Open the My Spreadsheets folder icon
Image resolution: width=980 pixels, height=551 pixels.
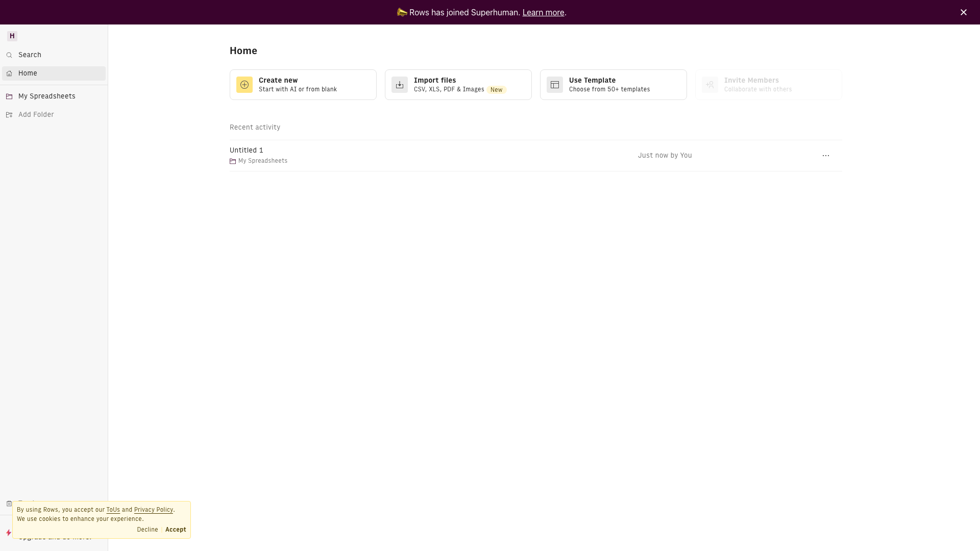(x=9, y=96)
